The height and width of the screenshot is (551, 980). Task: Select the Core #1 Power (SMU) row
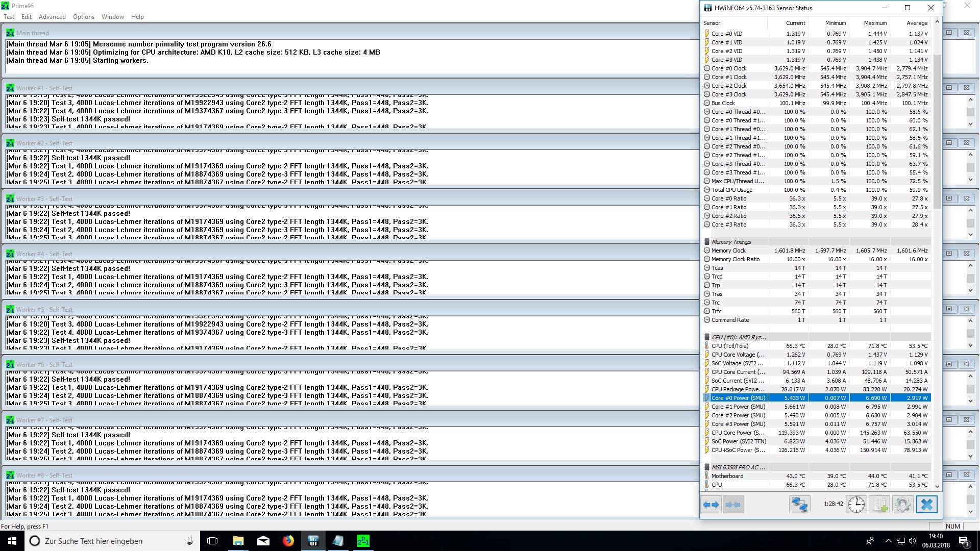coord(738,407)
